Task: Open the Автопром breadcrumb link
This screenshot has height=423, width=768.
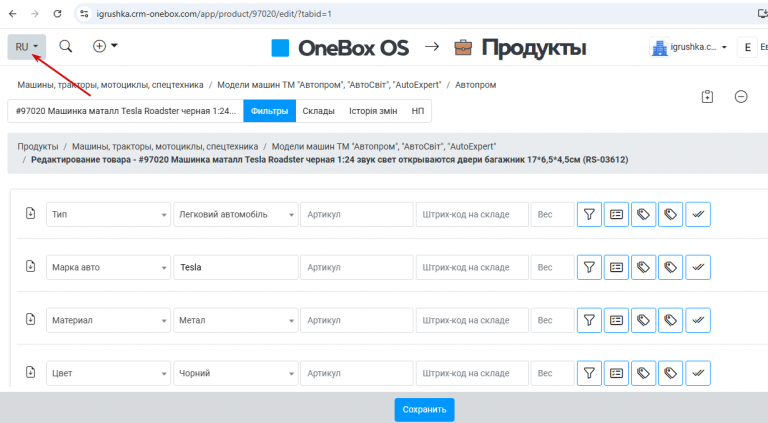Action: pyautogui.click(x=476, y=85)
